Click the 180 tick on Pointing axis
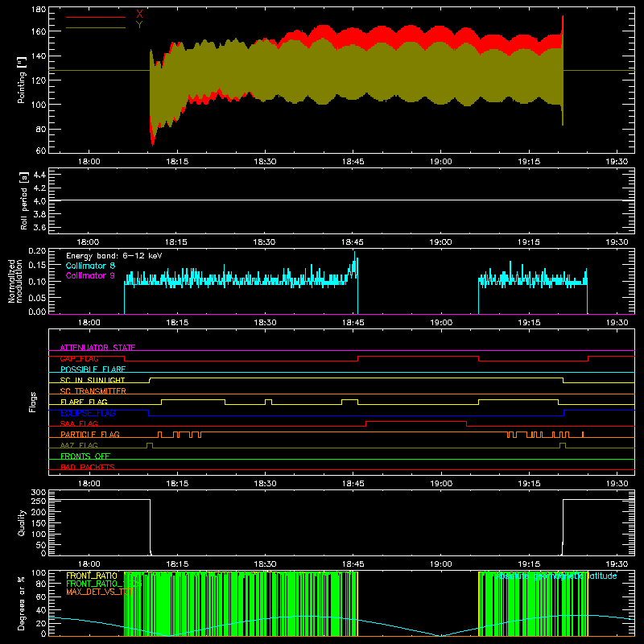This screenshot has height=644, width=644. [x=39, y=9]
